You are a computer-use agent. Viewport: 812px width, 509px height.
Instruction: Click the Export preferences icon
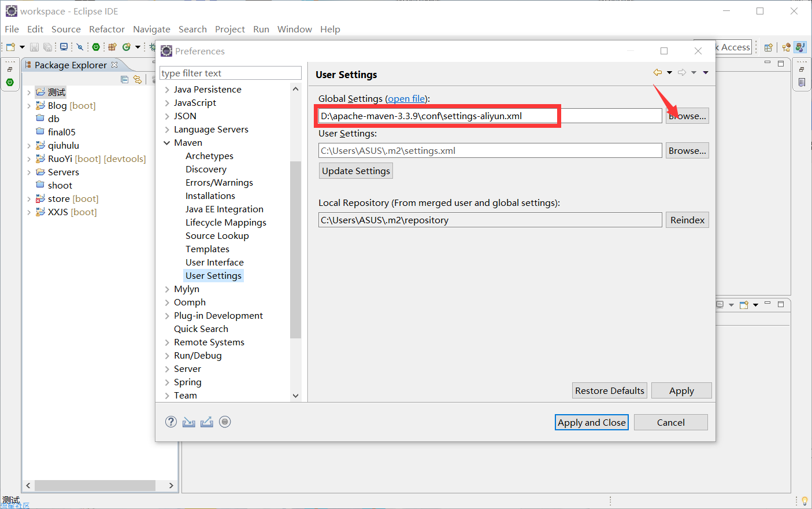click(x=207, y=422)
